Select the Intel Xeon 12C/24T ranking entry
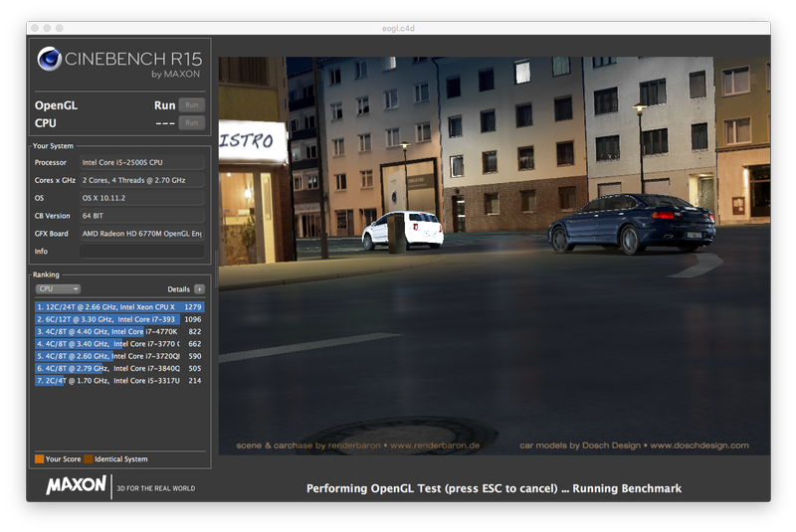Viewport: 796px width, 532px height. (x=118, y=307)
